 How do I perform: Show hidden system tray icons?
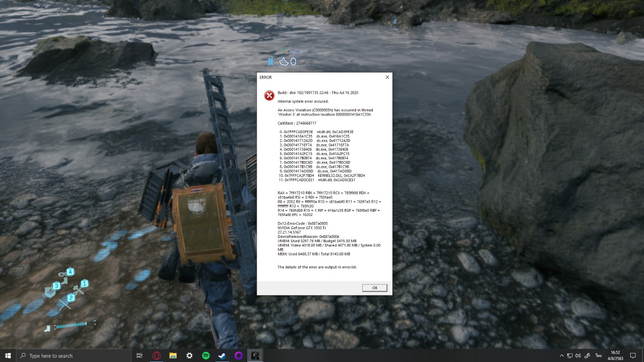tap(562, 356)
